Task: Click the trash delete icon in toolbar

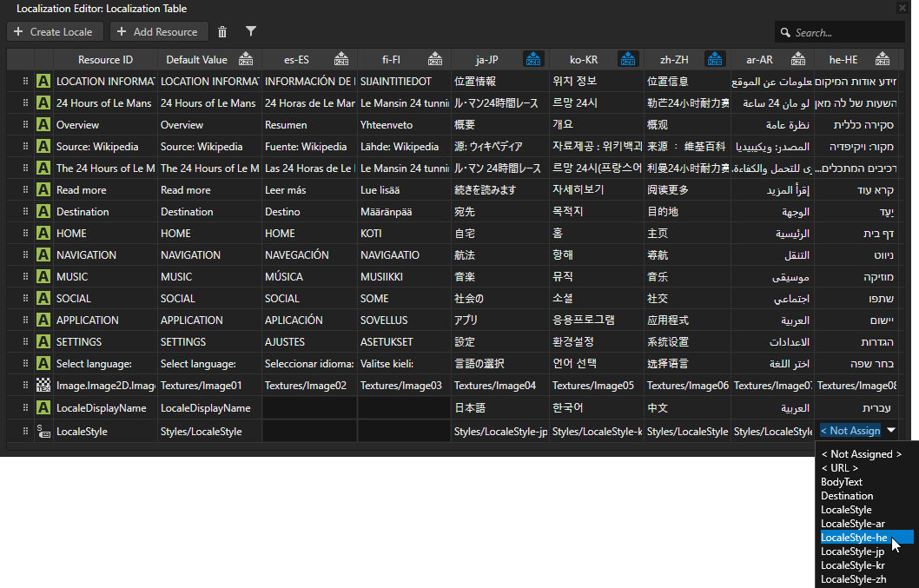Action: [x=222, y=32]
